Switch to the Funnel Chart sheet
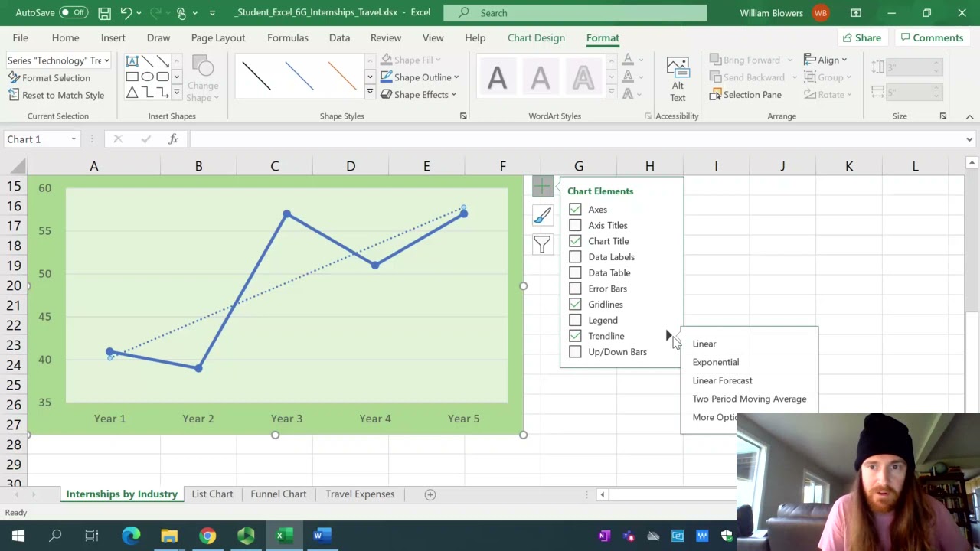 pos(278,494)
